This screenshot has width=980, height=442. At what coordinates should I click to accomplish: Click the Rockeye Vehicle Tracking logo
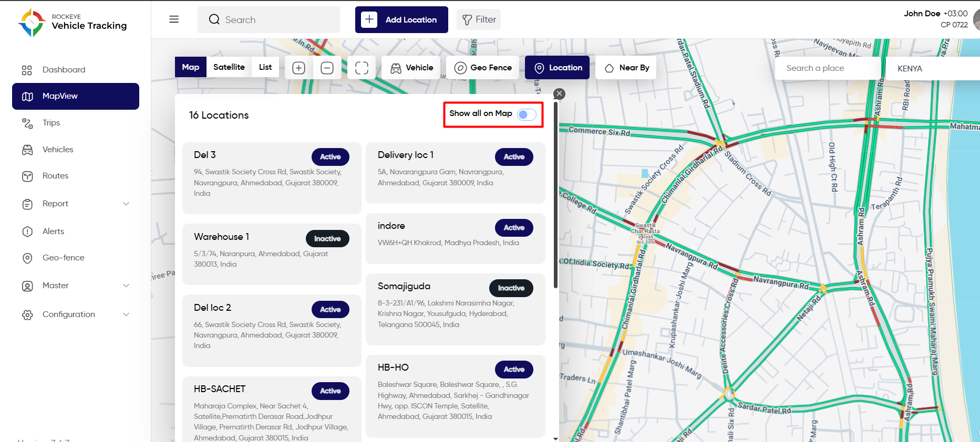(73, 22)
